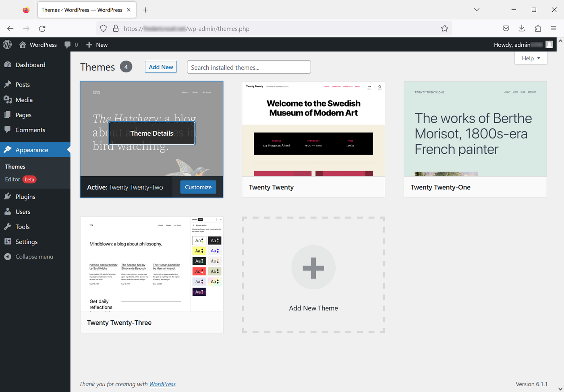
Task: Customize the active Twenty Twenty-Two theme
Action: point(198,187)
